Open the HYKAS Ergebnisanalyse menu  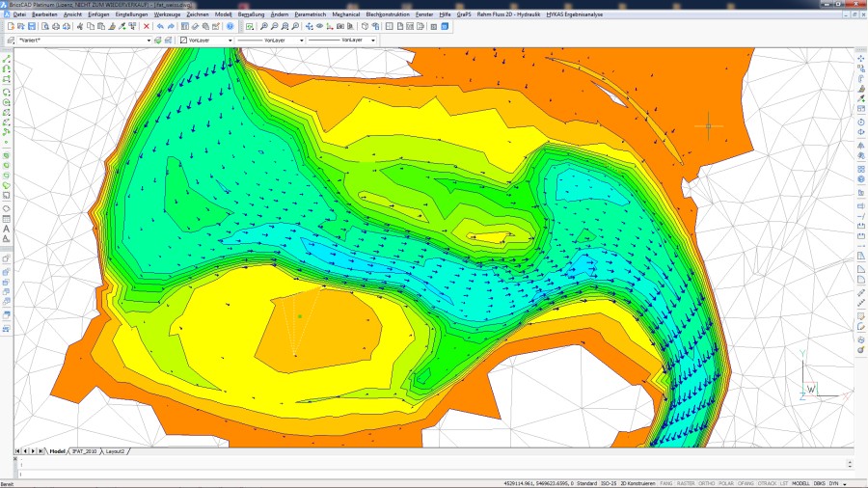[x=575, y=14]
